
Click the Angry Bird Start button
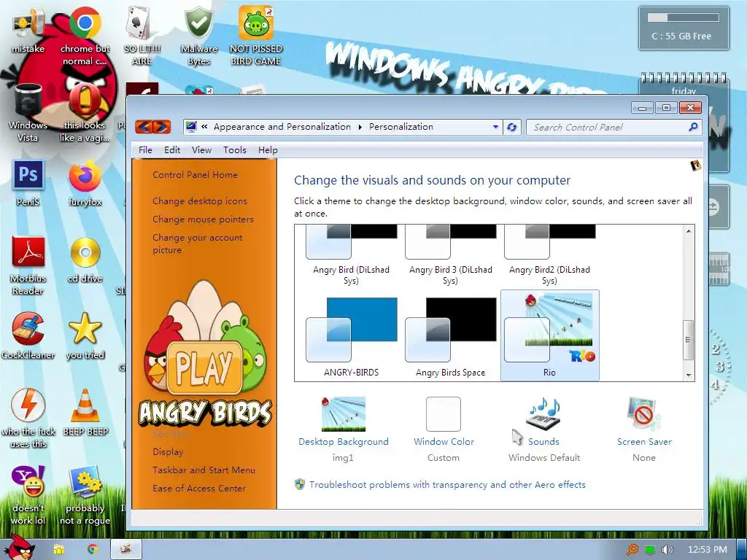pos(21,548)
